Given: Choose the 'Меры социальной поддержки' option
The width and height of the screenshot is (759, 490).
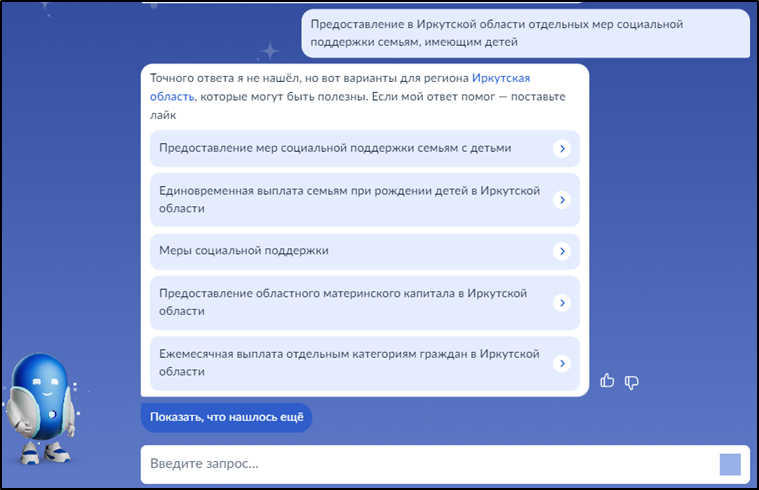Looking at the screenshot, I should pyautogui.click(x=245, y=251).
